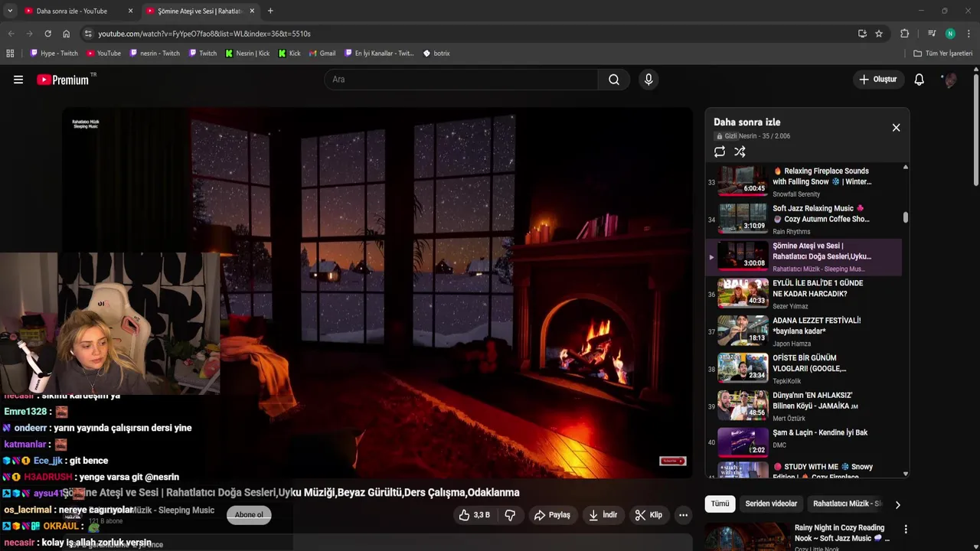Toggle playlist shuffle
Image resolution: width=980 pixels, height=551 pixels.
point(740,152)
